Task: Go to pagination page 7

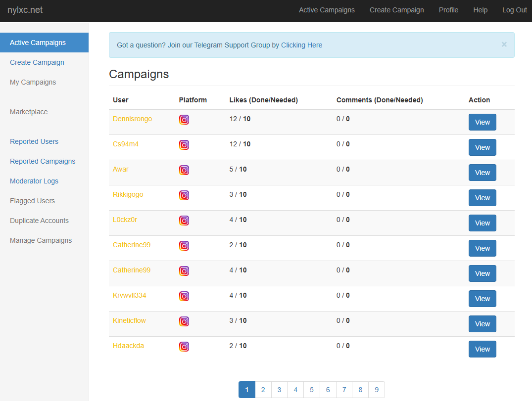Action: (x=344, y=390)
